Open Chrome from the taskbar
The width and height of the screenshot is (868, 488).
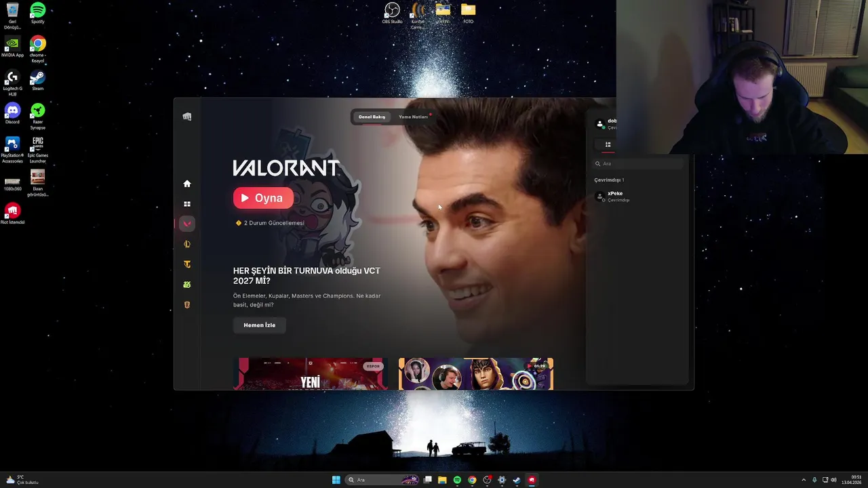point(472,480)
